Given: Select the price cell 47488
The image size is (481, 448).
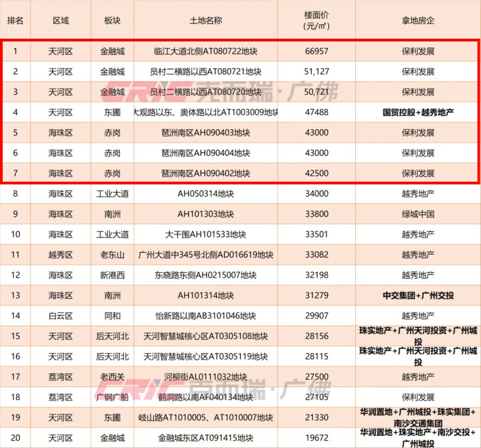Looking at the screenshot, I should click(x=316, y=112).
